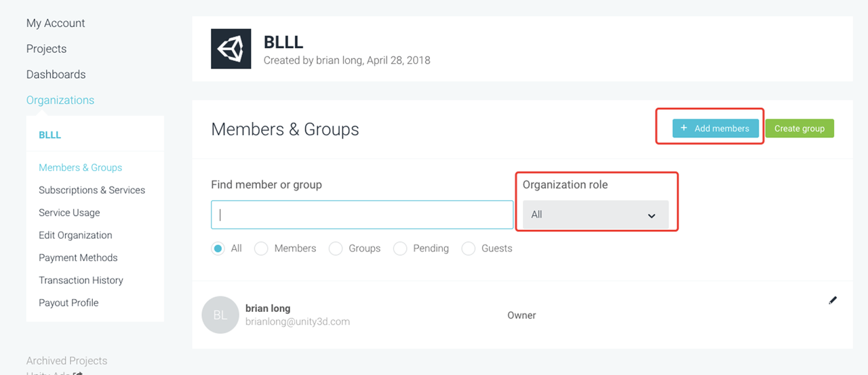Viewport: 868px width, 375px height.
Task: Select the Guests radio button filter
Action: 469,249
